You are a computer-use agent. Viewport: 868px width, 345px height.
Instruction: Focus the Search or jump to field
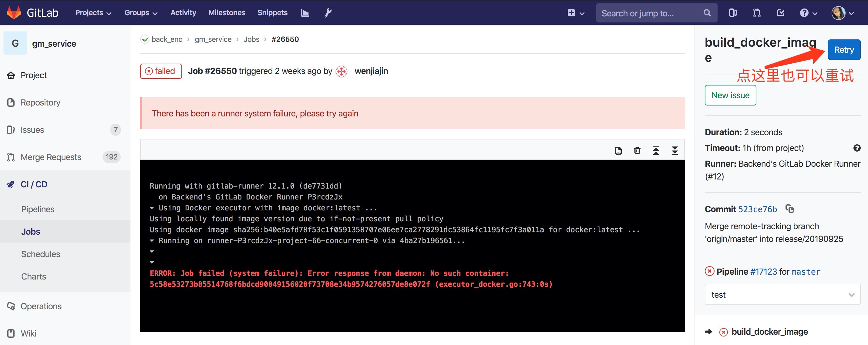(x=650, y=13)
